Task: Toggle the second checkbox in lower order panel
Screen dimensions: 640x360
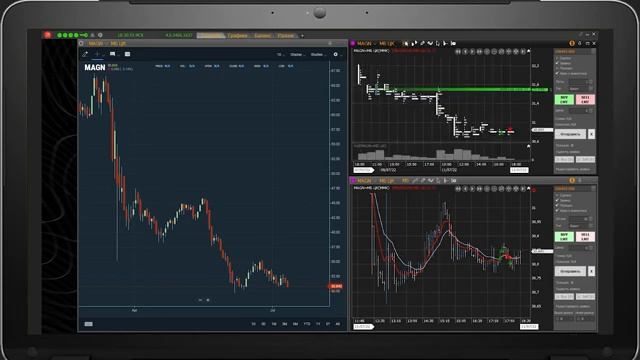Action: pos(557,200)
